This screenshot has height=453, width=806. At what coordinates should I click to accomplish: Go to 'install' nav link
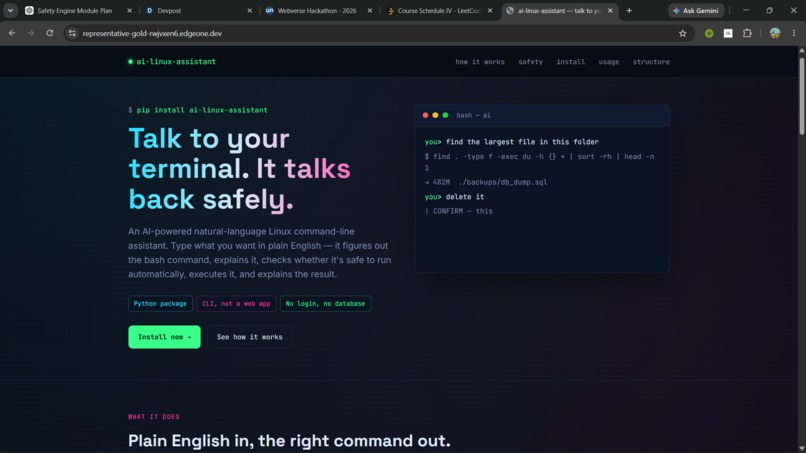click(571, 62)
